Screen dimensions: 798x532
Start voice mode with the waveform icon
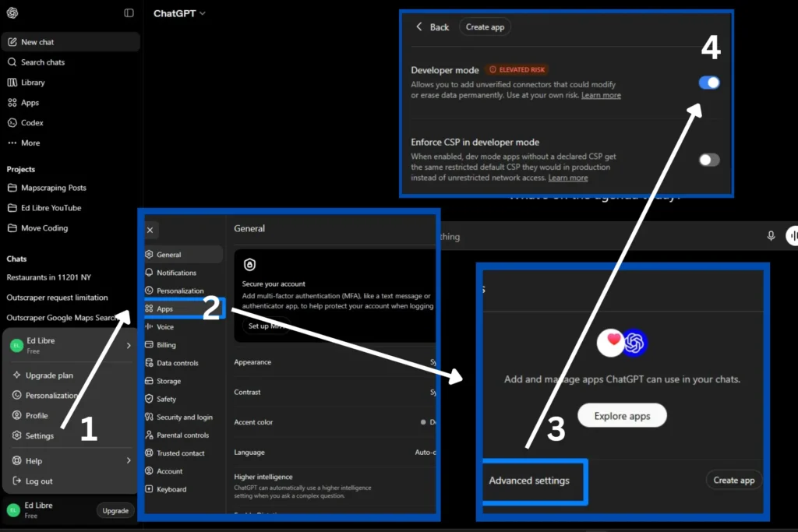(x=793, y=235)
